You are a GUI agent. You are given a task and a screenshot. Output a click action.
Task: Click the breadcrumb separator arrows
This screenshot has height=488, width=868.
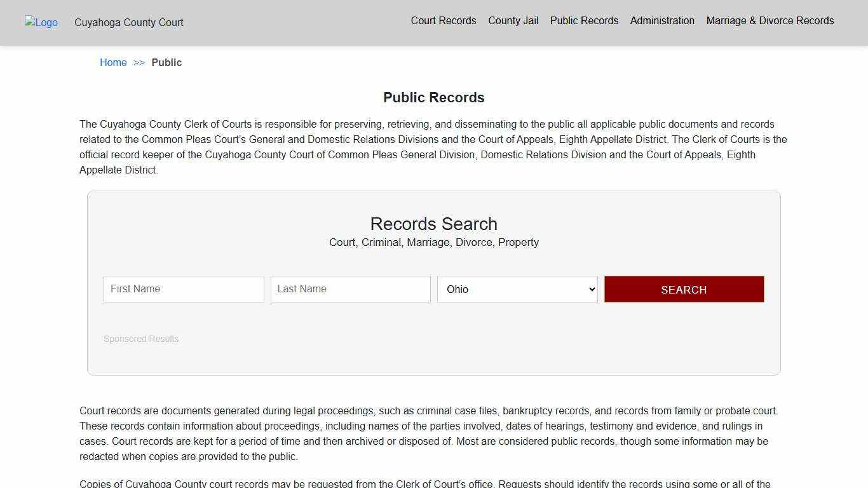[x=139, y=62]
